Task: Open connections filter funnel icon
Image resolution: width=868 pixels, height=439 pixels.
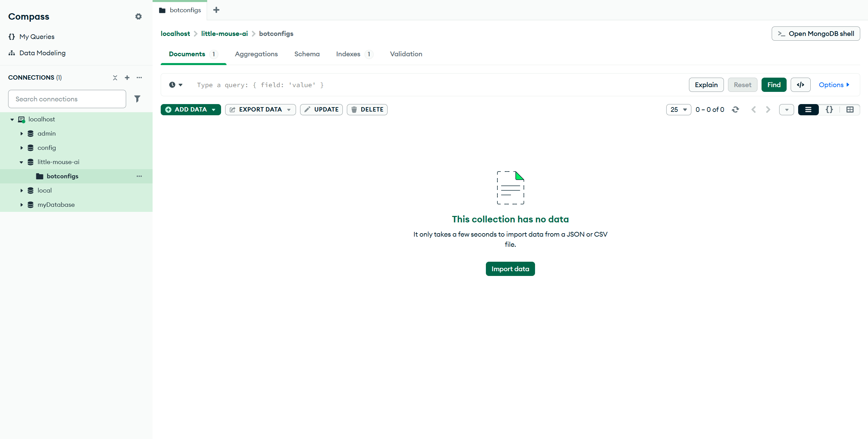Action: [137, 99]
